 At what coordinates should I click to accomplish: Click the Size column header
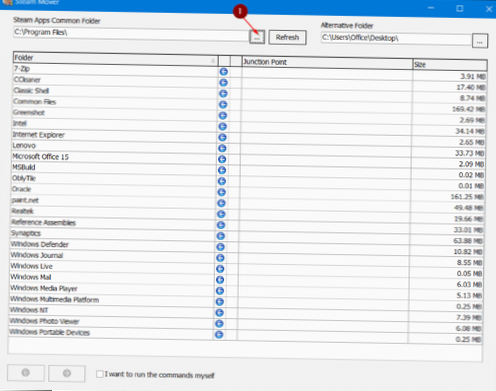450,65
